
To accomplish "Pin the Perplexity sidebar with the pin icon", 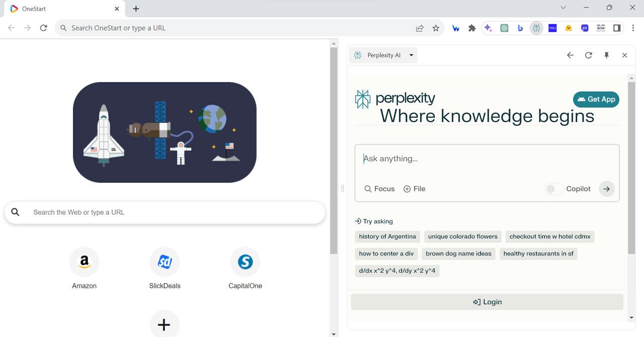I will [x=607, y=55].
